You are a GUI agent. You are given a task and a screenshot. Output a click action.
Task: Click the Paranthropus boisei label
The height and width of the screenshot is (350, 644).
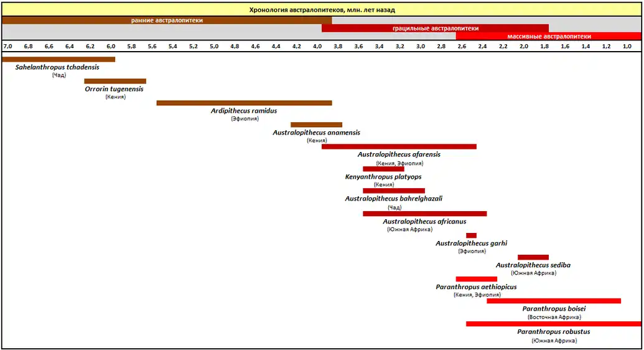(x=554, y=309)
